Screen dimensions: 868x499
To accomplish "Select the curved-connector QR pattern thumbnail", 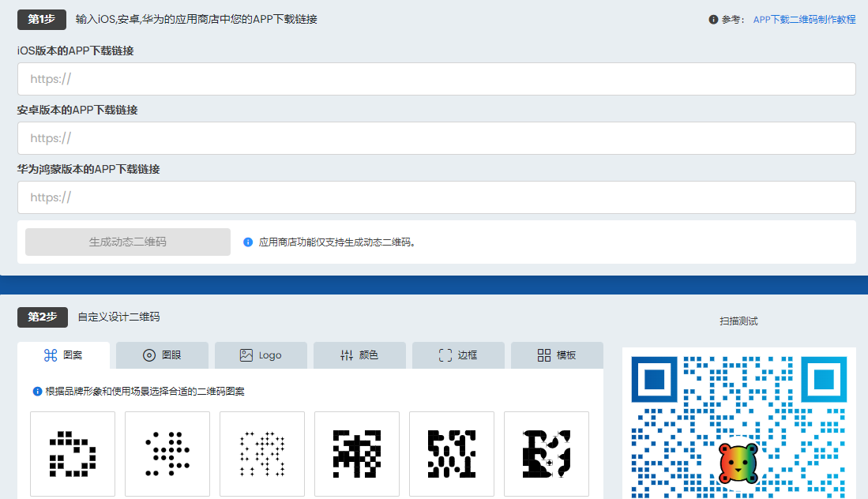I will pyautogui.click(x=547, y=454).
